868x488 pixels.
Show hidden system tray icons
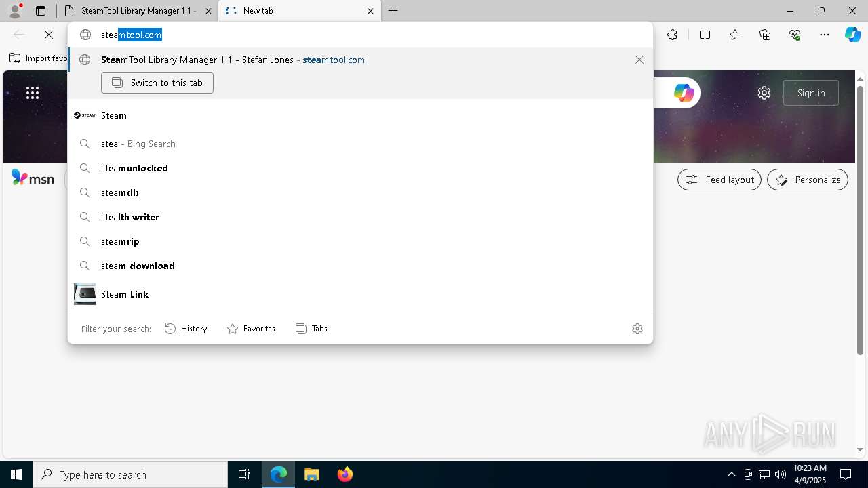click(x=731, y=474)
